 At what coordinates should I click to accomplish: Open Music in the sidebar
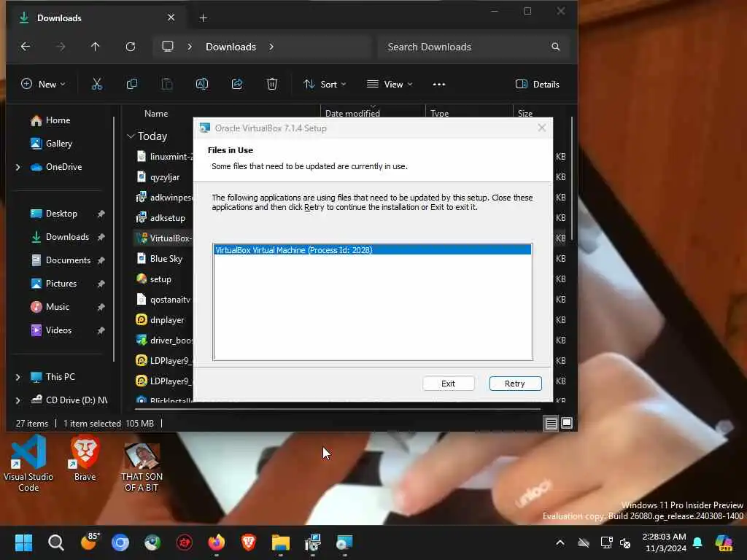[57, 307]
